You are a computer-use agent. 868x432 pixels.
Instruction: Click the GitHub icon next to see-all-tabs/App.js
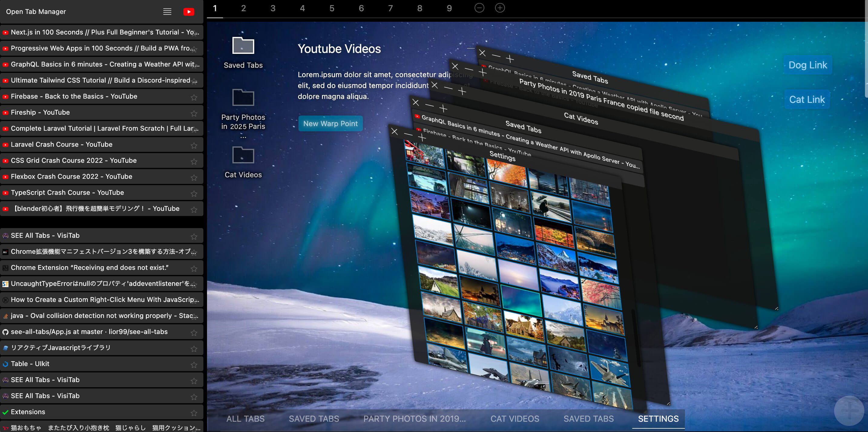click(x=5, y=332)
